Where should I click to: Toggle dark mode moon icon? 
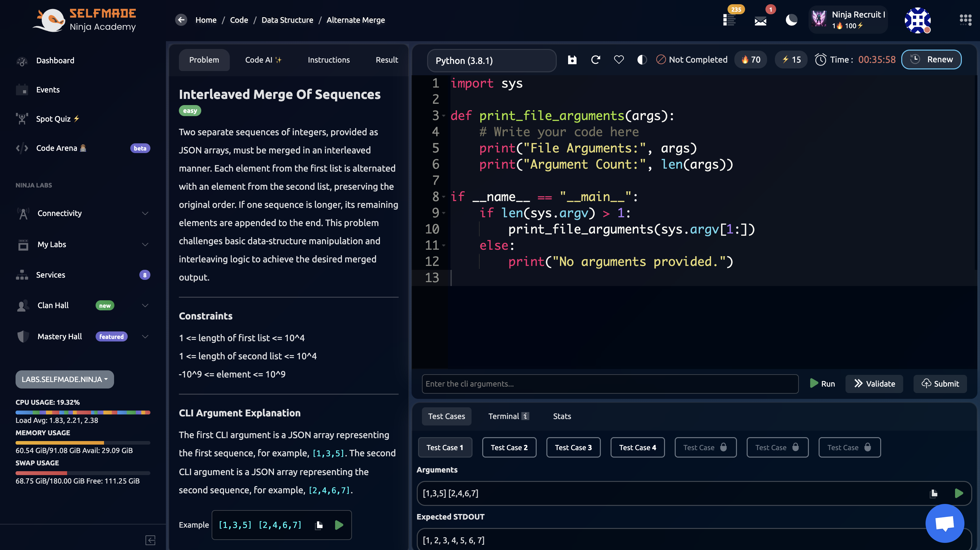click(x=791, y=20)
